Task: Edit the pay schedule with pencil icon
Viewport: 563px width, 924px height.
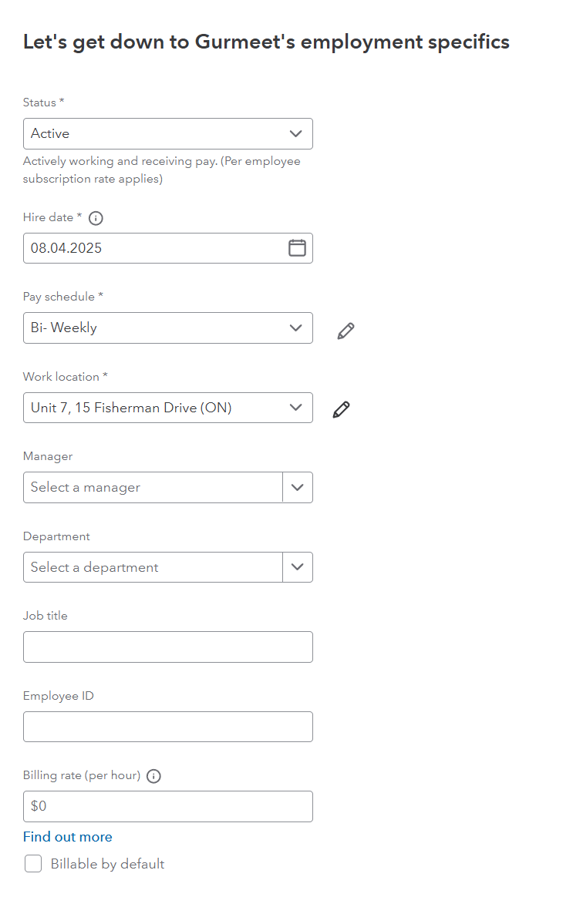Action: pos(346,331)
